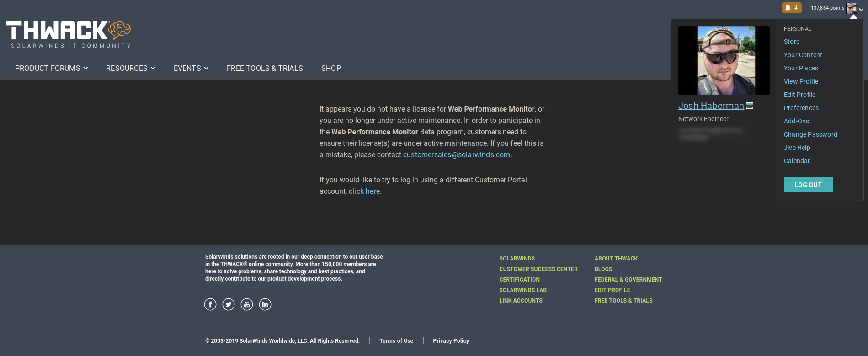Expand the Product Forums dropdown
This screenshot has height=356, width=868.
[x=51, y=68]
